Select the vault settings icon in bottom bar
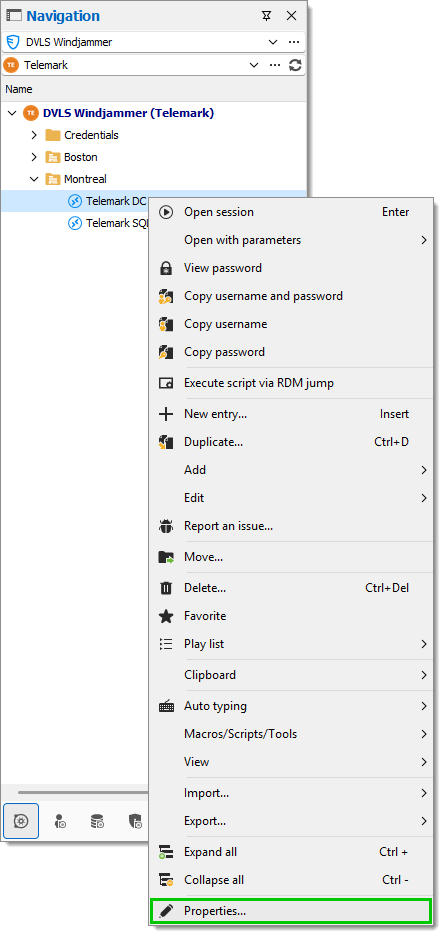This screenshot has height=936, width=444. [21, 821]
